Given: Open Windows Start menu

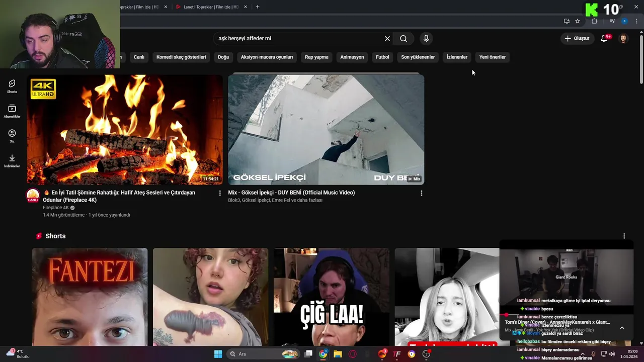Looking at the screenshot, I should [x=218, y=354].
